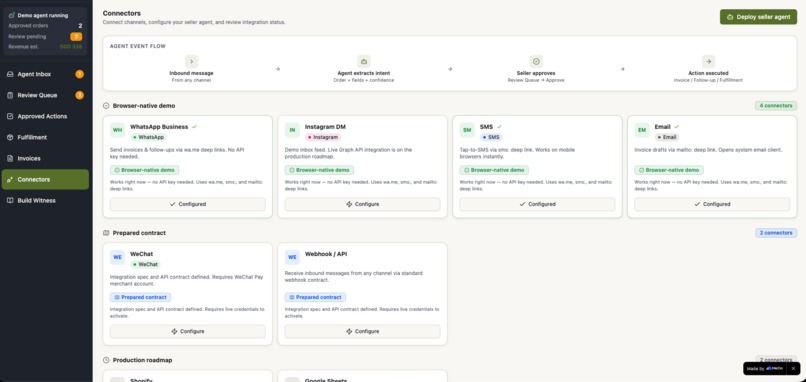Select Connectors in sidebar

click(45, 179)
